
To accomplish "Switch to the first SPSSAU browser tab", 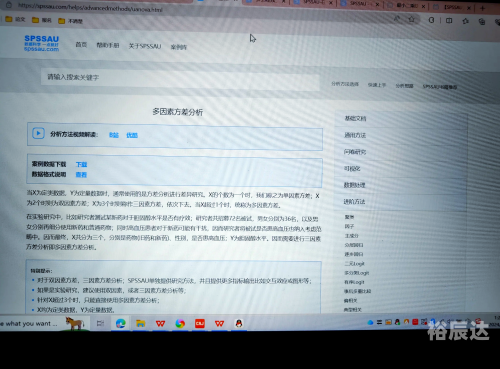I will [314, 3].
